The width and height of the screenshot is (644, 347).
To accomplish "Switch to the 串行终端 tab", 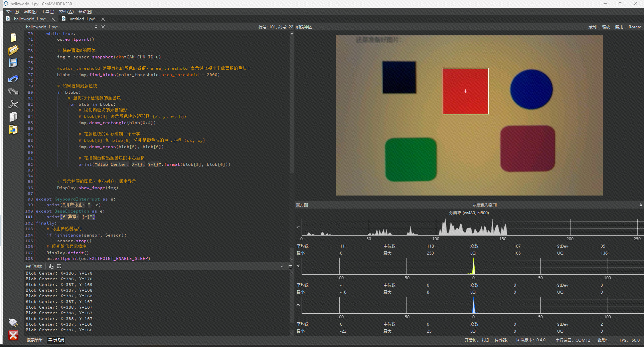I will click(56, 340).
